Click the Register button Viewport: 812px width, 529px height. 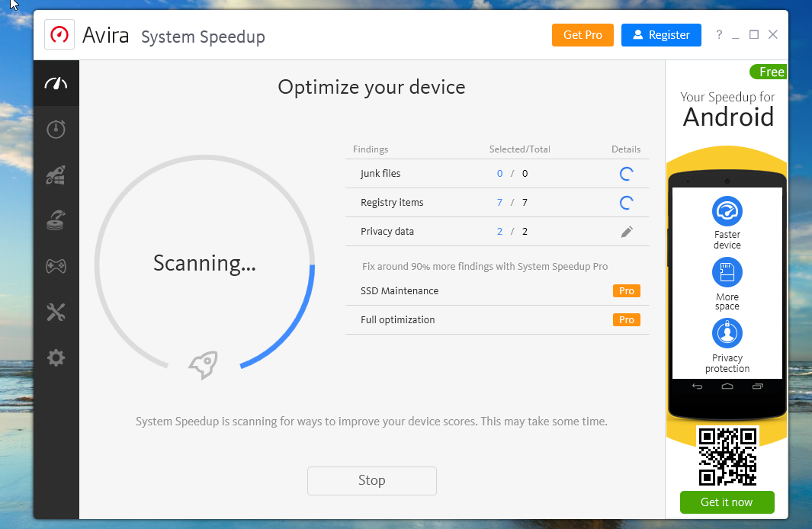661,34
